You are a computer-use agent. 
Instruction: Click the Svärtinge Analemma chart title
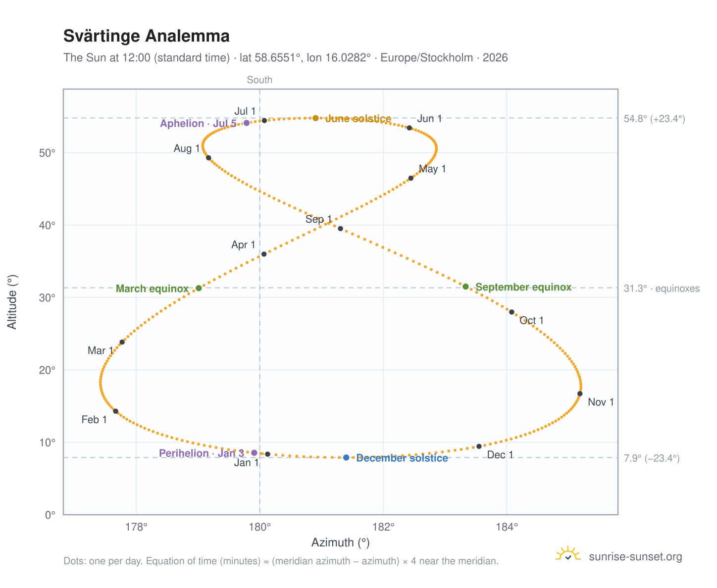click(147, 36)
